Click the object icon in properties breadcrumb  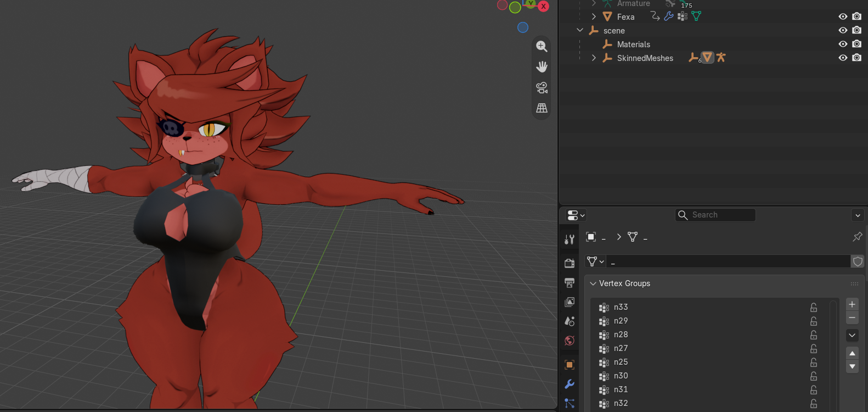point(591,237)
